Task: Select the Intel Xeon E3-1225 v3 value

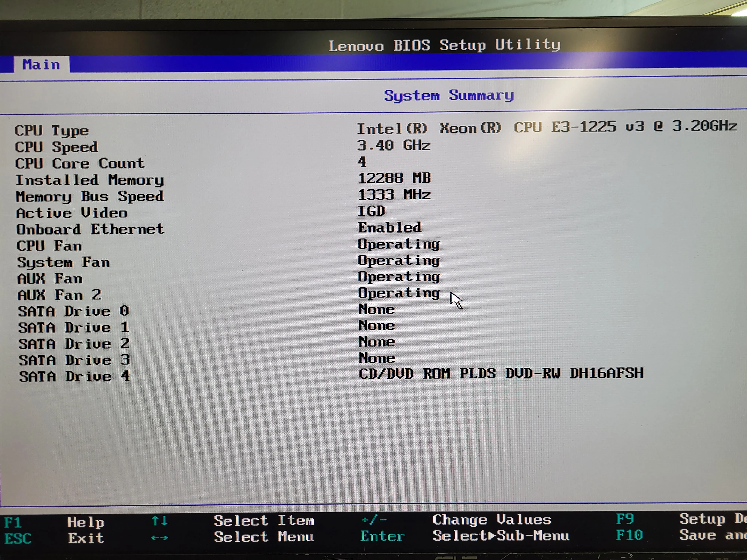Action: point(547,128)
